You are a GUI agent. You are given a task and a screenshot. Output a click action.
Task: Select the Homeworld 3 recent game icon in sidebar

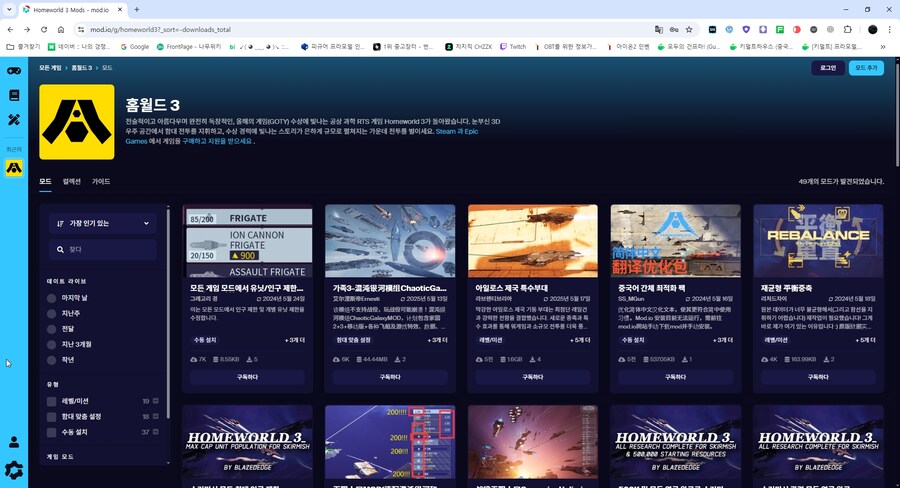pos(14,168)
